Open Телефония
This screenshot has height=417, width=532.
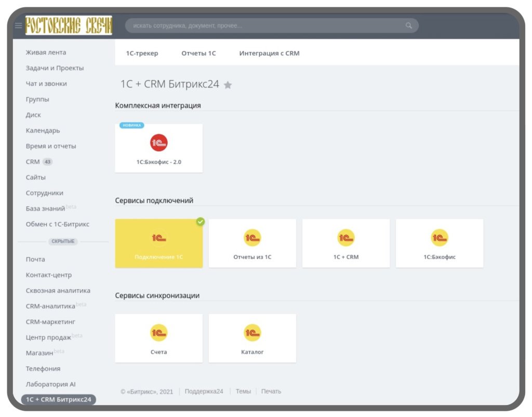coord(43,369)
